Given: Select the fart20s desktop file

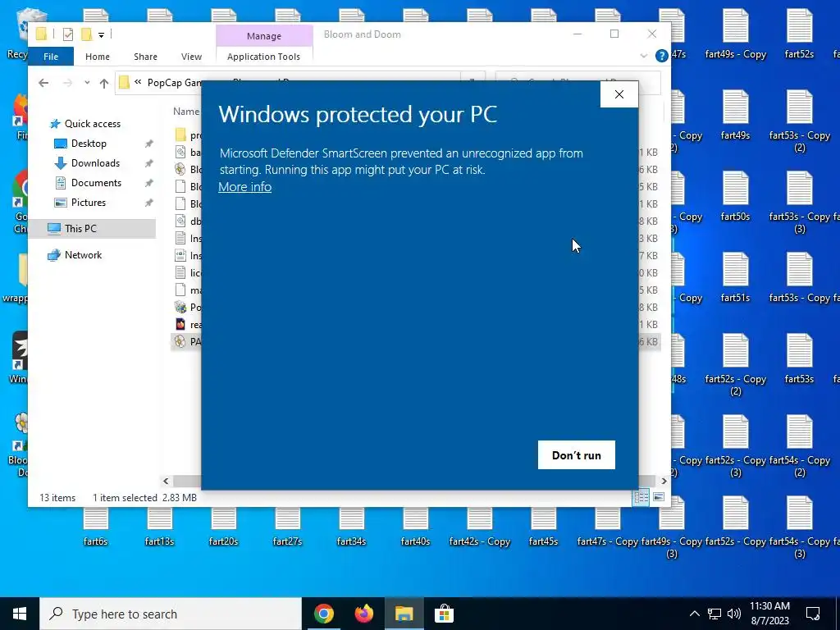Looking at the screenshot, I should coord(223,527).
